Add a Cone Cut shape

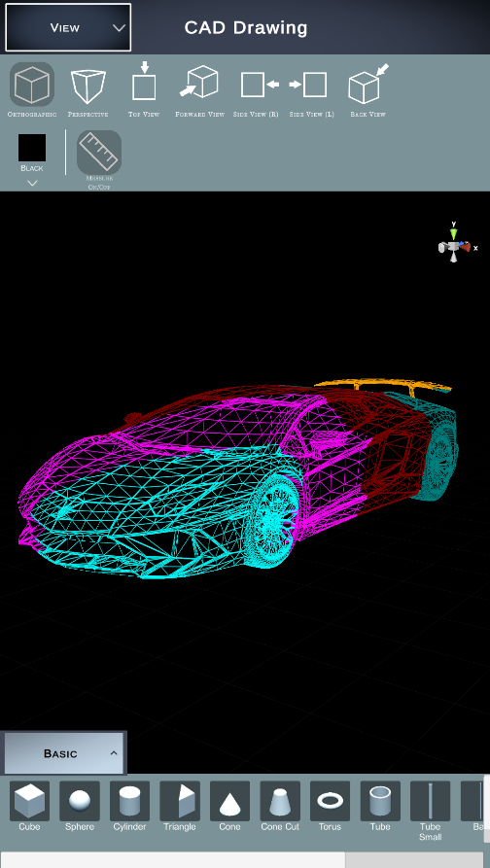[x=280, y=801]
